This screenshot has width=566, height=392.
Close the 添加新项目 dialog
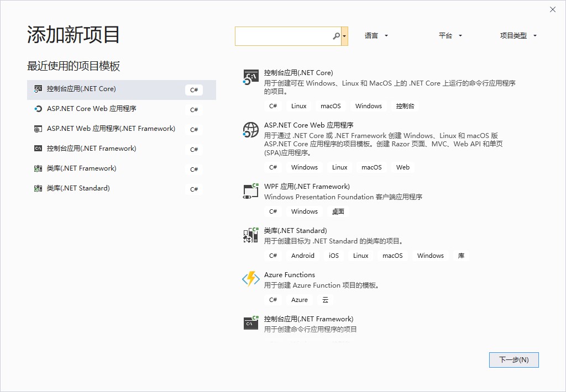click(x=553, y=9)
